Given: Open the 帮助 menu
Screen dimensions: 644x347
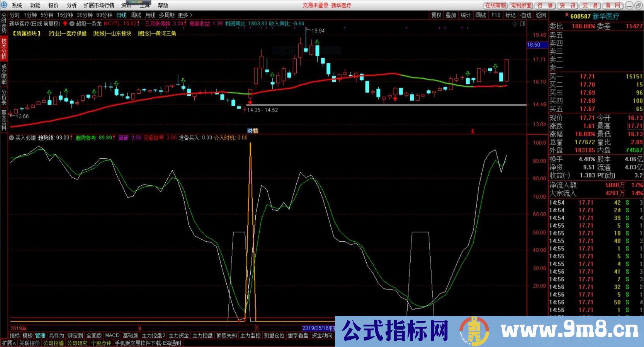Looking at the screenshot, I should click(163, 5).
